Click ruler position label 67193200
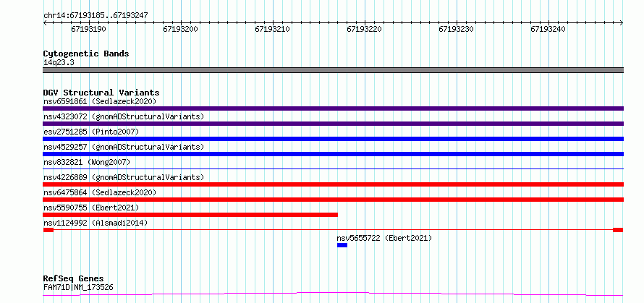The height and width of the screenshot is (303, 644). pyautogui.click(x=180, y=29)
